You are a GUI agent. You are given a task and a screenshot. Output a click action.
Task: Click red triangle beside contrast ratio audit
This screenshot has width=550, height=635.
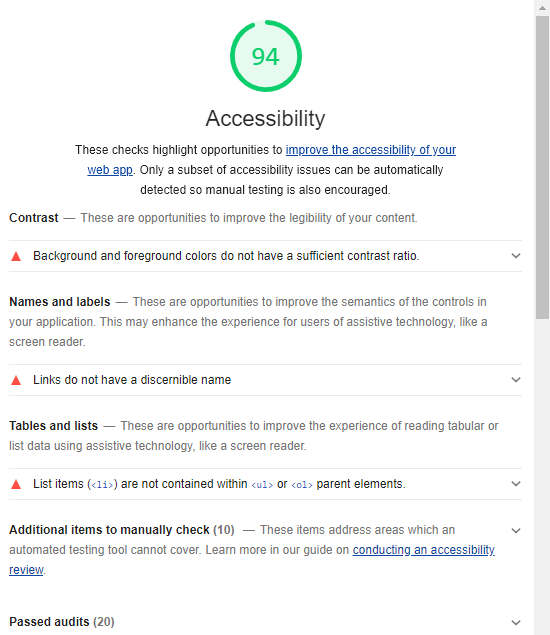tap(16, 256)
